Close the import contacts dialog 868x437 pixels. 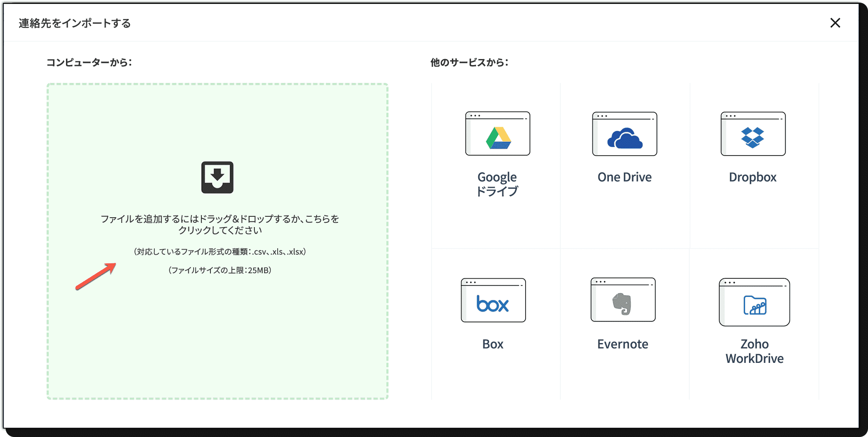click(x=835, y=23)
